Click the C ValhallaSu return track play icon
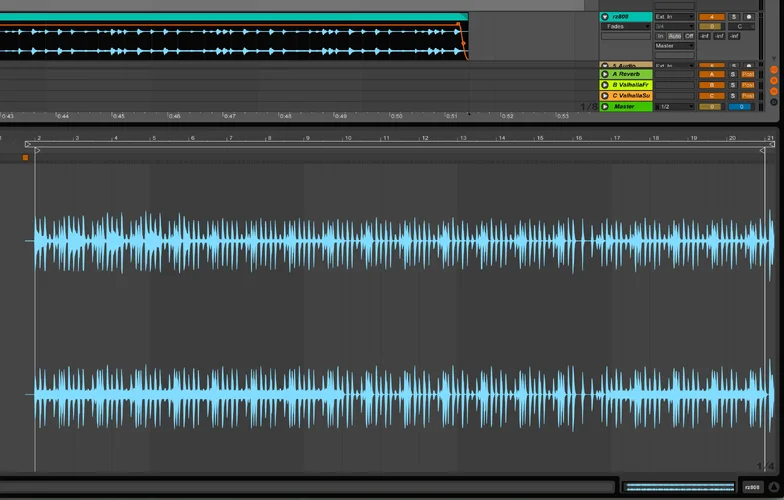Screen dimensions: 784x500 click(x=605, y=96)
